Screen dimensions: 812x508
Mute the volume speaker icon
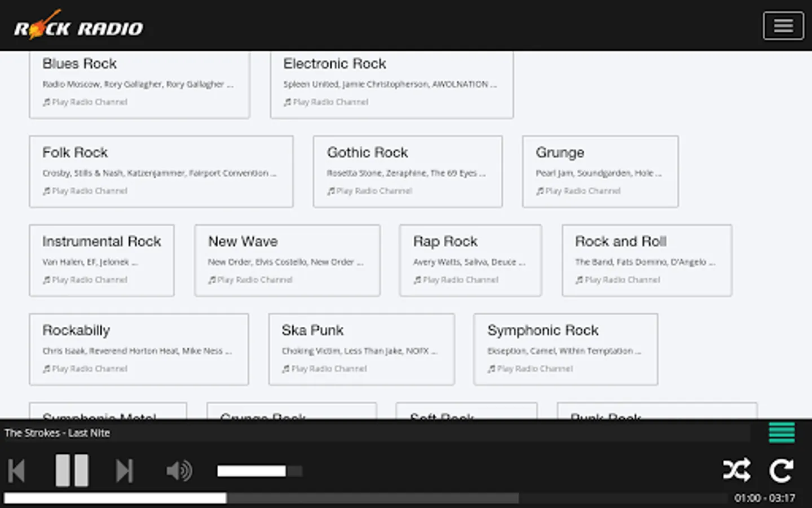coord(179,471)
